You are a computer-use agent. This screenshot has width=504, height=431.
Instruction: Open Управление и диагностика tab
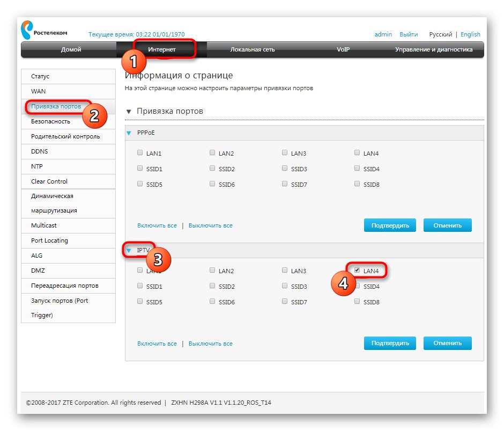tap(434, 49)
